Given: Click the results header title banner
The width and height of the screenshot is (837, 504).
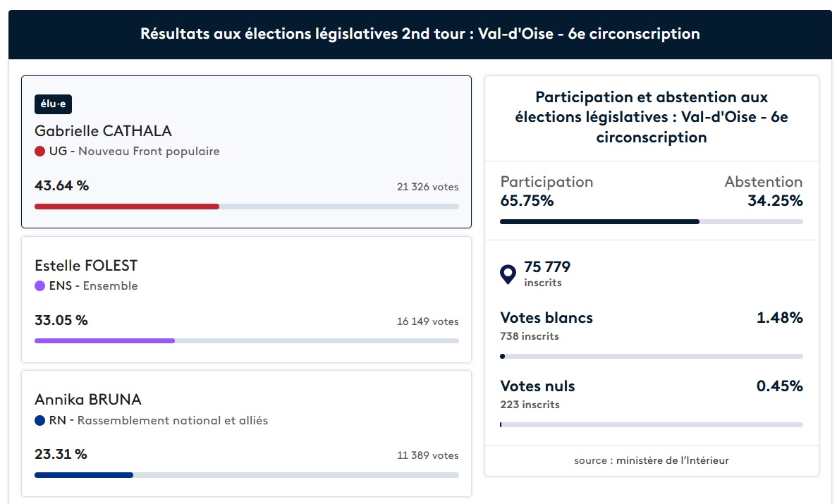Looking at the screenshot, I should pos(420,34).
